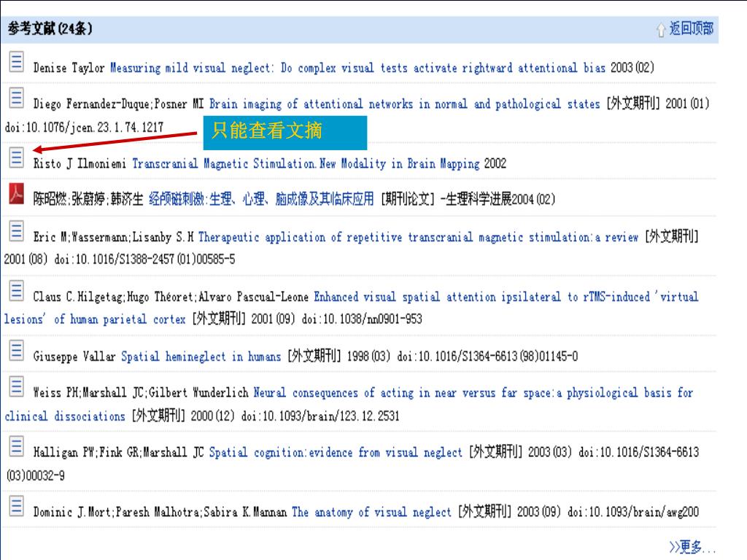Click abstract icon beside Denise Taylor reference
The width and height of the screenshot is (747, 560).
point(17,61)
